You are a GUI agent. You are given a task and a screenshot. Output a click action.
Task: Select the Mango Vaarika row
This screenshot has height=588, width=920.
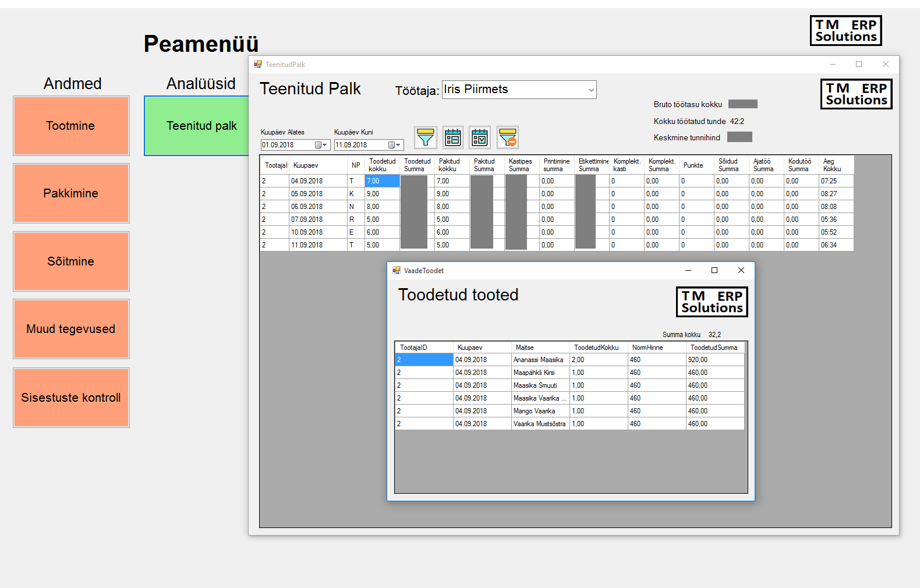coord(534,411)
